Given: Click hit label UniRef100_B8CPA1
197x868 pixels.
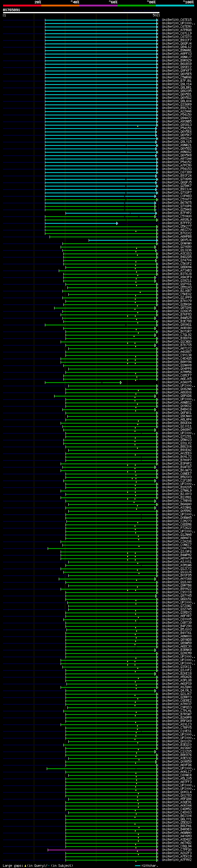Looking at the screenshot, I should pos(177,826).
